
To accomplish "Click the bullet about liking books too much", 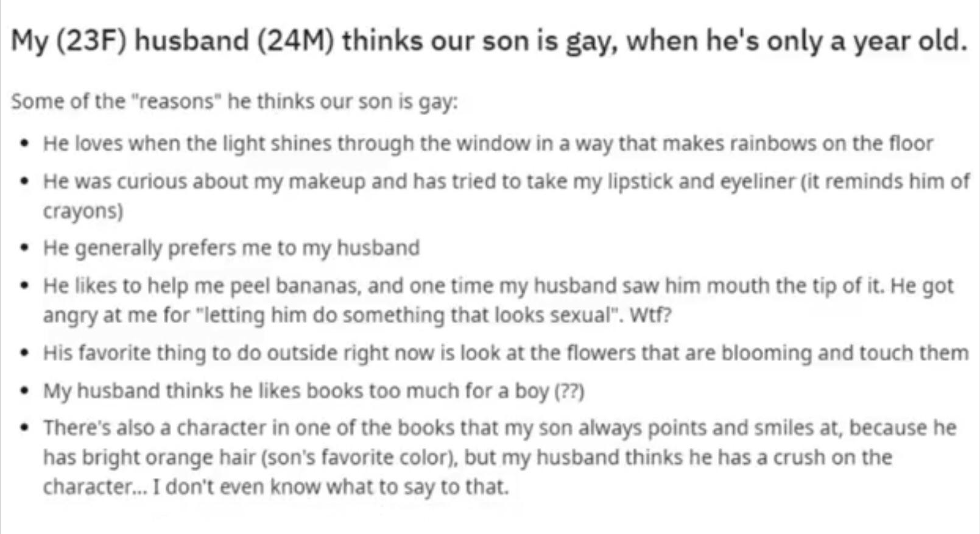I will pos(313,391).
